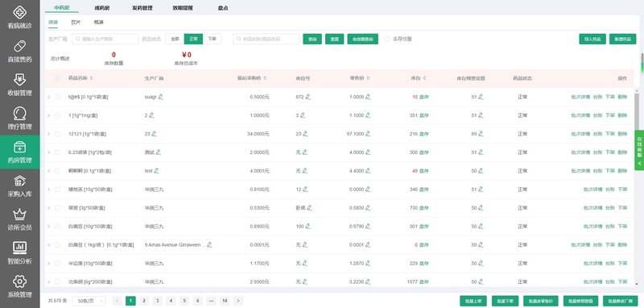Select checkbox for 12121 [1g*1袋/盒] row
Viewport: 644px width, 308px height.
coord(57,134)
